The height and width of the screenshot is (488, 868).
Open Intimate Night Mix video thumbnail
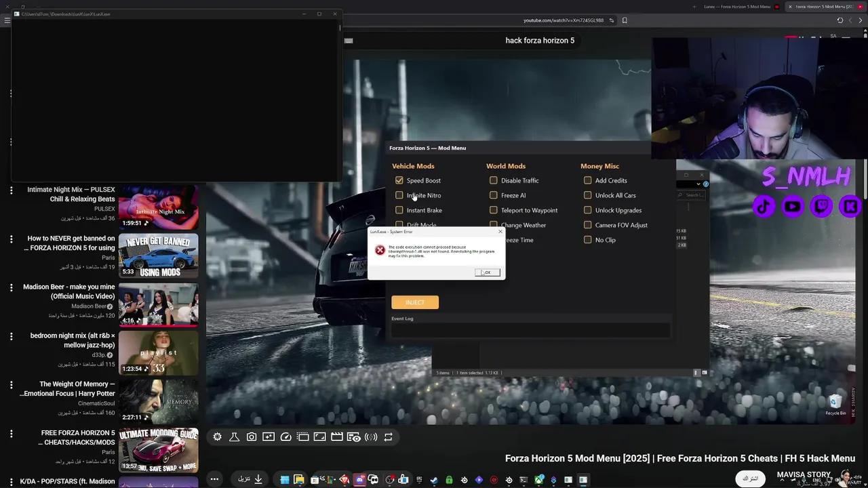tap(159, 207)
